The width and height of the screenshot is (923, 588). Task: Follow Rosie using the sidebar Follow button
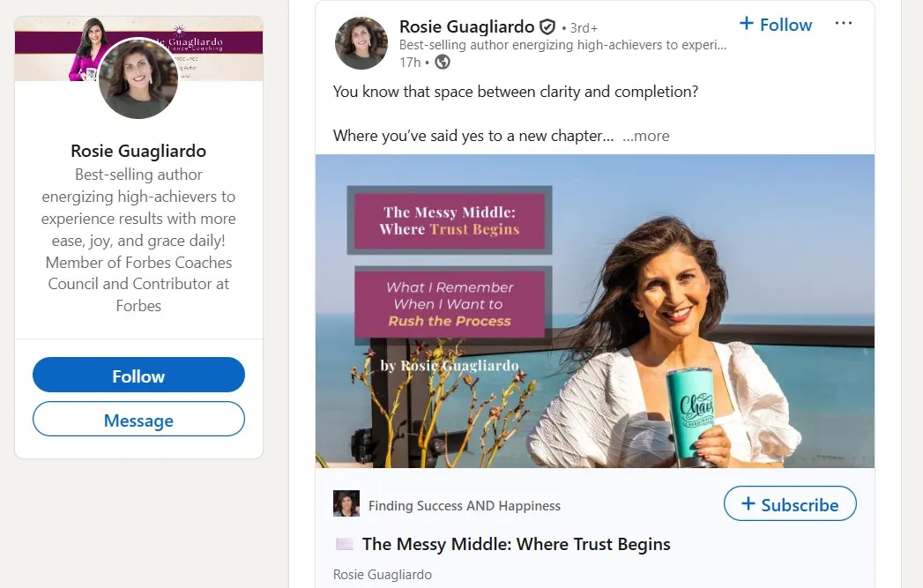[x=138, y=375]
